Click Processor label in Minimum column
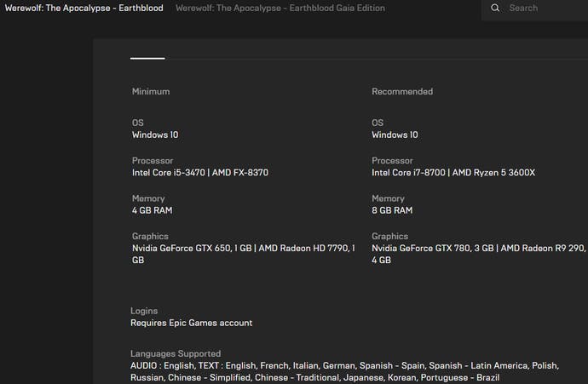The width and height of the screenshot is (588, 384). pos(153,161)
